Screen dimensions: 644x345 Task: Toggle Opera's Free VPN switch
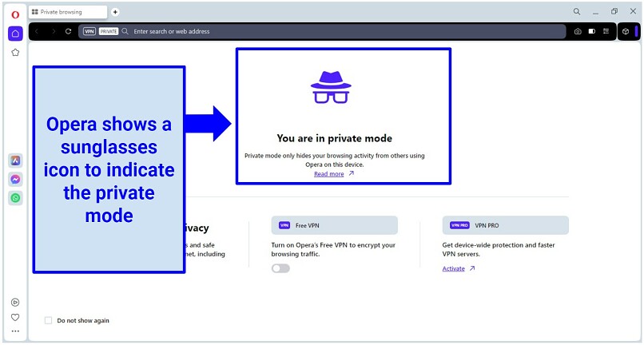point(280,268)
